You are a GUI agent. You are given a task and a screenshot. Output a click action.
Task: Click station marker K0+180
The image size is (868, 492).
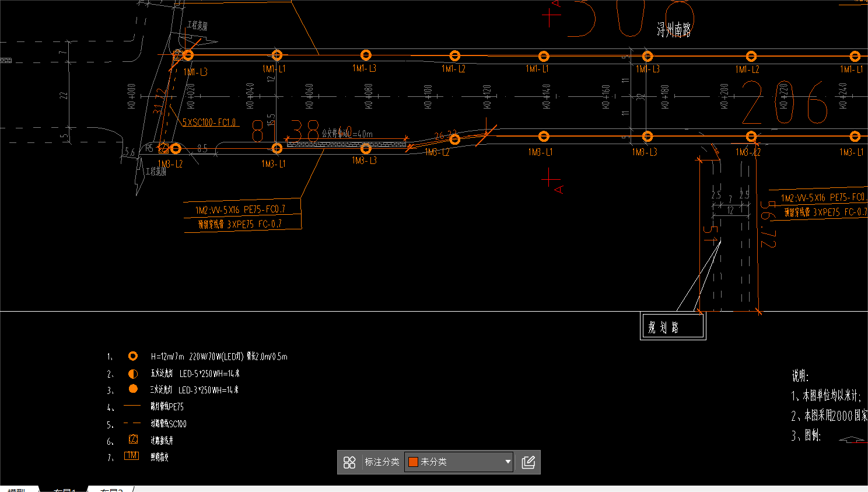(665, 96)
